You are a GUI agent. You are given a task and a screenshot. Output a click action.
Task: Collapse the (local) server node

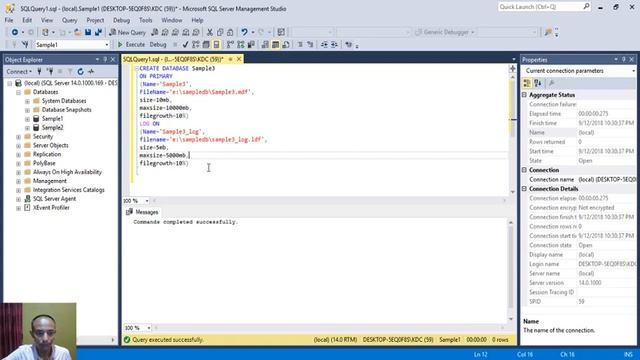click(x=9, y=83)
